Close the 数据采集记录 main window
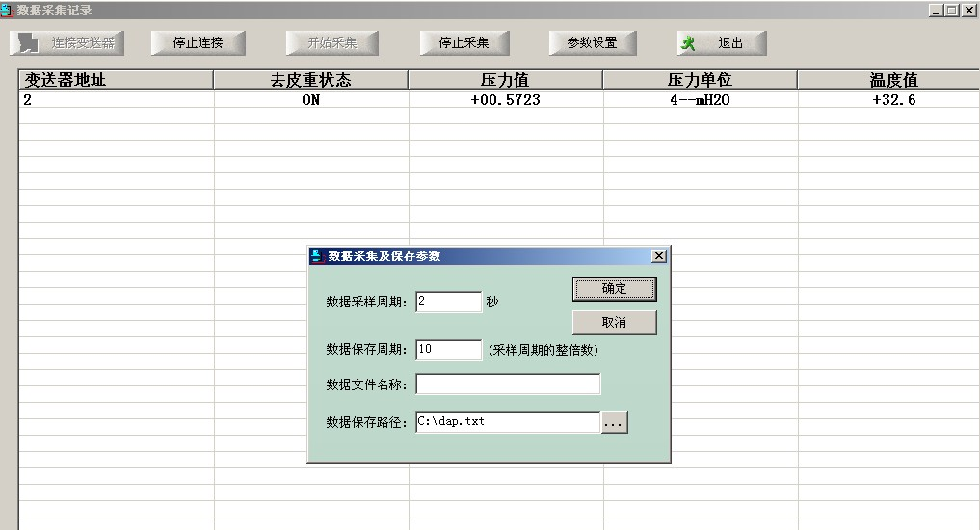This screenshot has height=530, width=980. click(x=968, y=10)
